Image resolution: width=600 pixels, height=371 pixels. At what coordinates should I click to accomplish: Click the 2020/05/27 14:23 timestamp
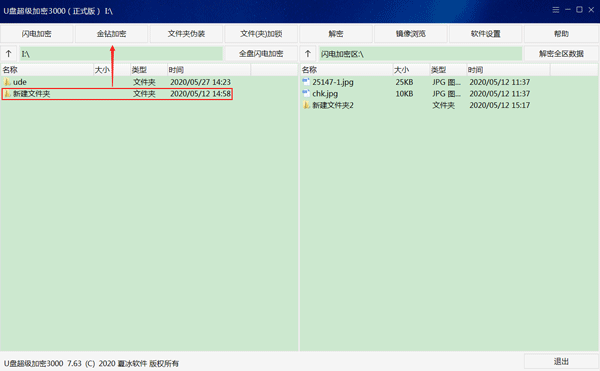[x=201, y=82]
